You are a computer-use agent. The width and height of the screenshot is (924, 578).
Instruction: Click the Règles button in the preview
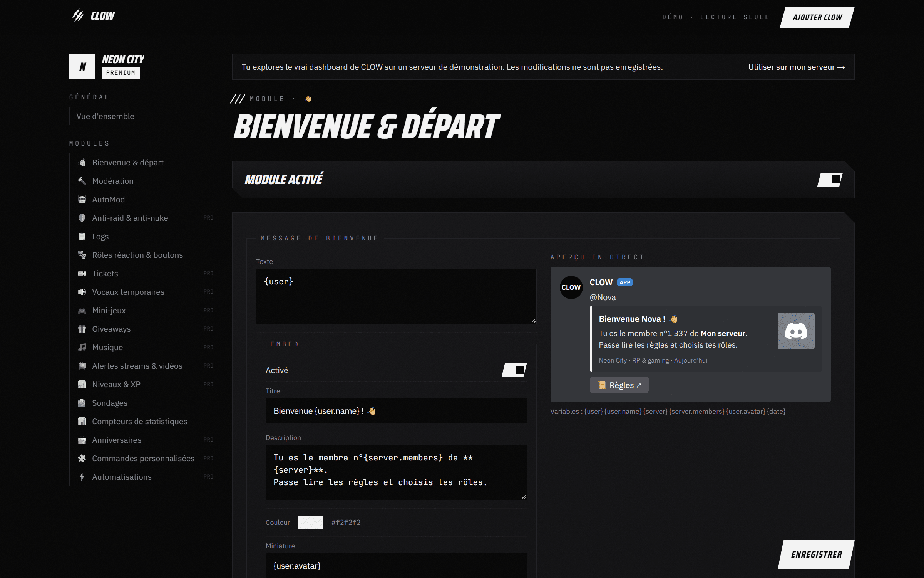pos(619,385)
